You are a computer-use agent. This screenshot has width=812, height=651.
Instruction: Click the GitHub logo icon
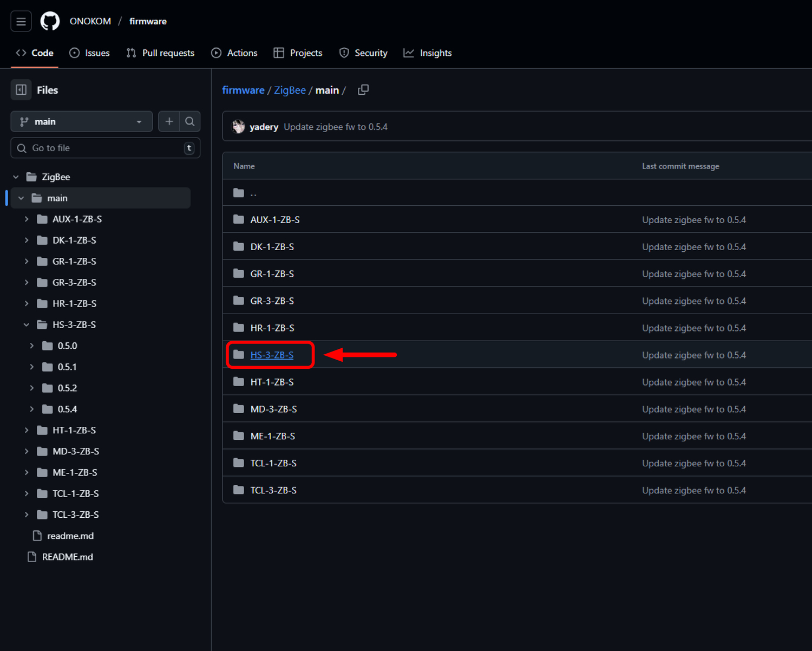[50, 22]
